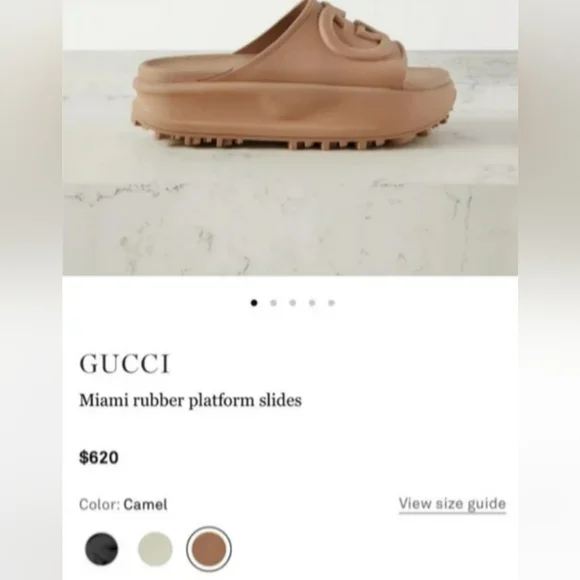
Task: Click the word Camel in color label
Action: pyautogui.click(x=145, y=505)
